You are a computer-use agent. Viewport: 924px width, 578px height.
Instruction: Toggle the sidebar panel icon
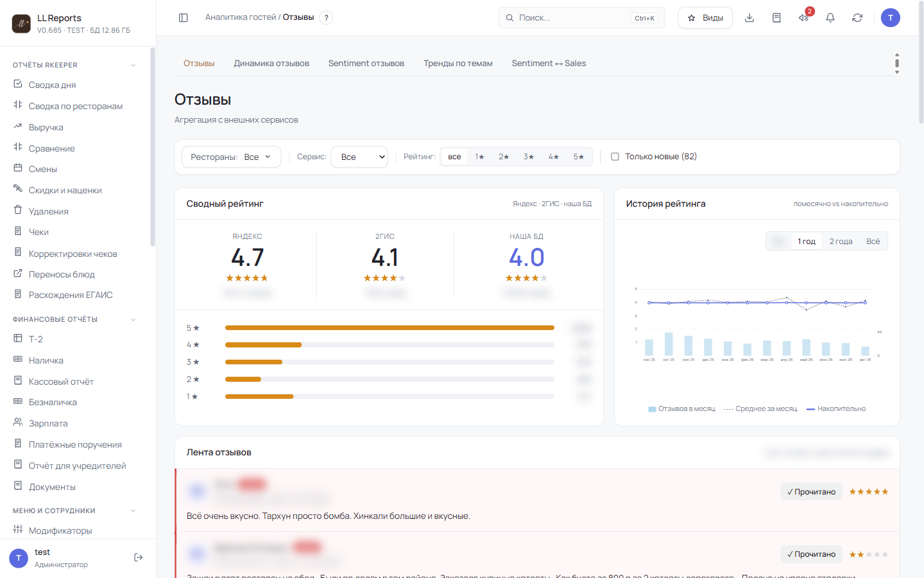pyautogui.click(x=184, y=18)
